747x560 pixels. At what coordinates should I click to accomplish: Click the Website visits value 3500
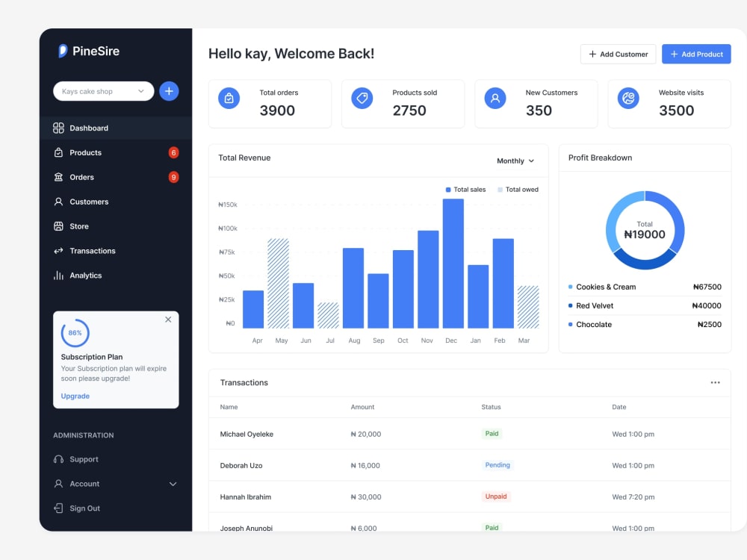tap(677, 111)
